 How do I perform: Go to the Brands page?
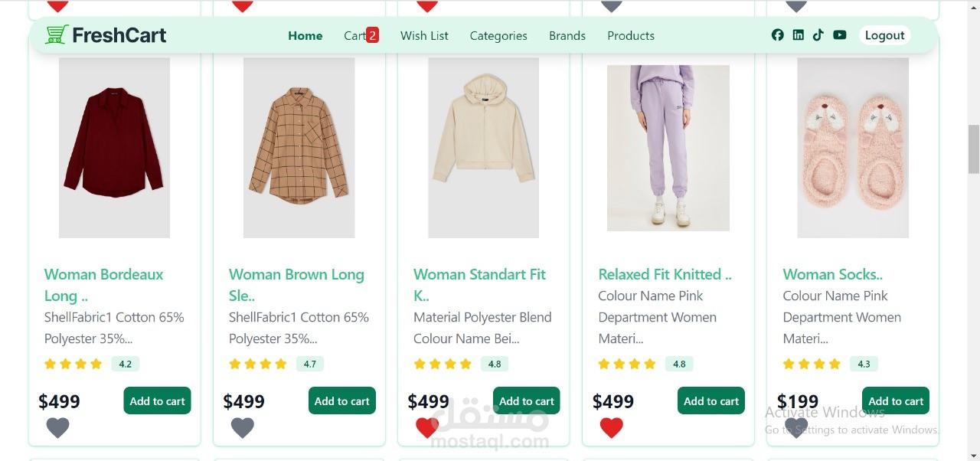(567, 36)
